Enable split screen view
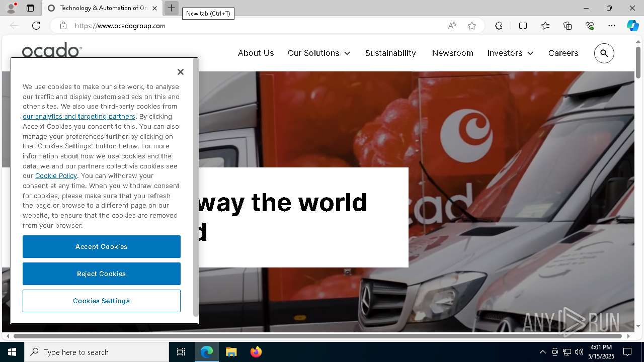 click(523, 26)
